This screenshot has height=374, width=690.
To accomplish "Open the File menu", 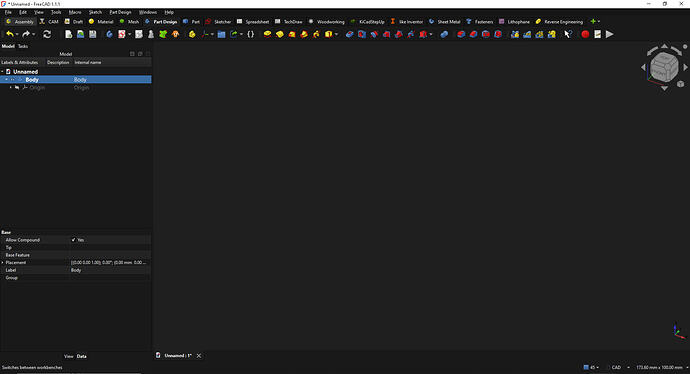I will tap(8, 12).
